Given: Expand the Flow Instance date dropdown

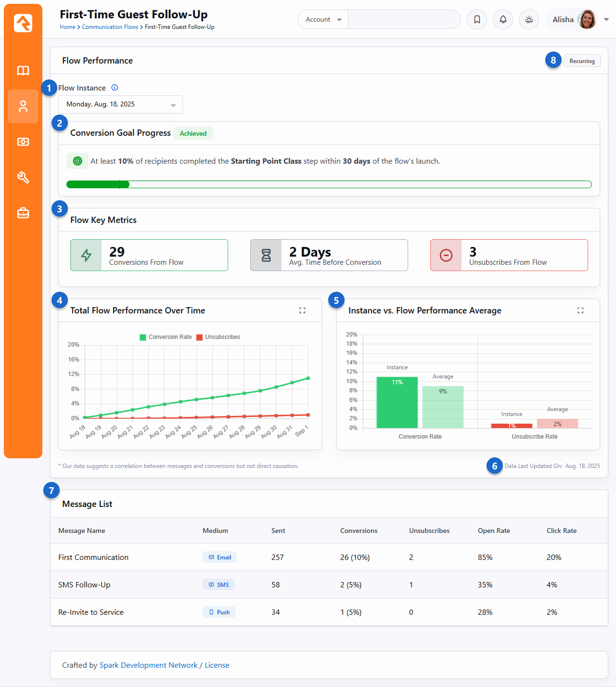Looking at the screenshot, I should point(120,104).
